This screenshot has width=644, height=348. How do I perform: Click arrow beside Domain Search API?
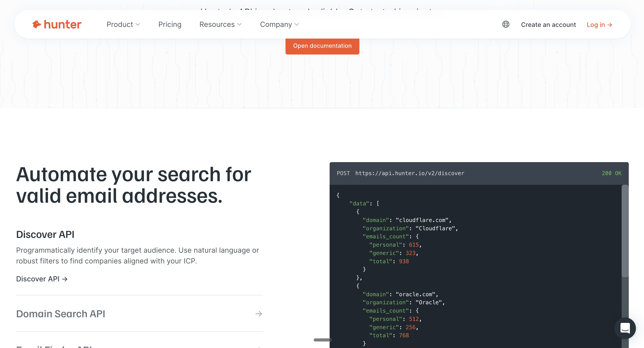pos(259,314)
